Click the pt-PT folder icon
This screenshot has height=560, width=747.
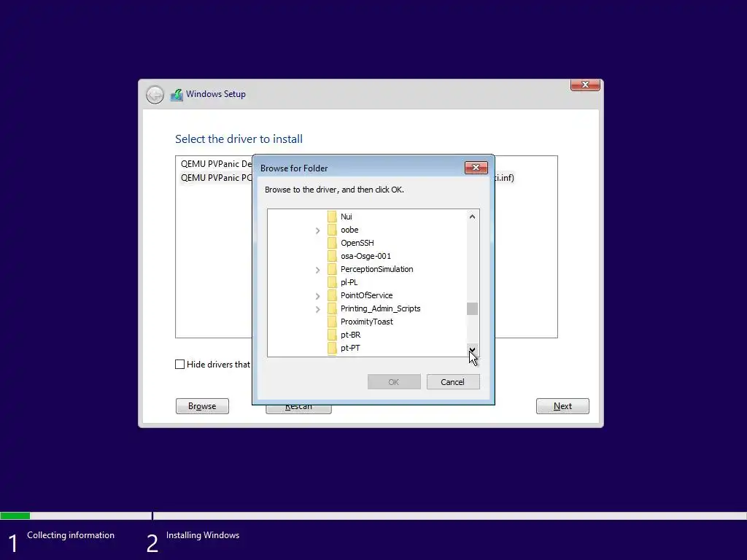332,348
